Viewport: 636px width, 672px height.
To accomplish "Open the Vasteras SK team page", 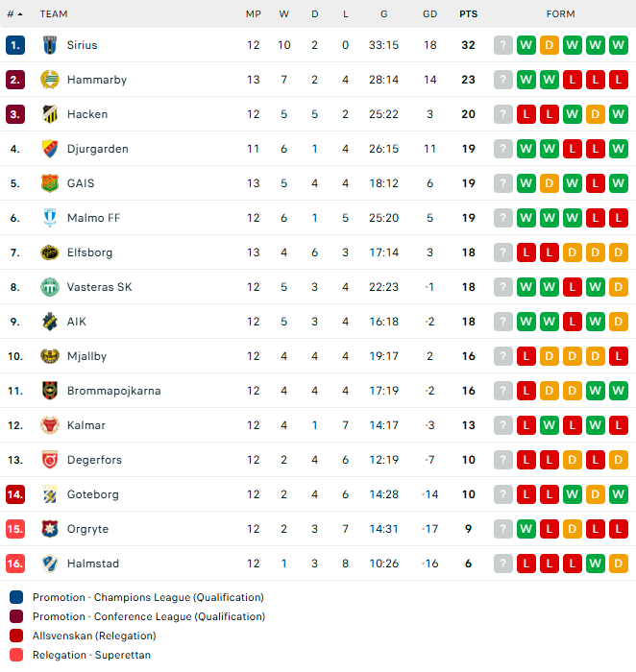I will [100, 287].
